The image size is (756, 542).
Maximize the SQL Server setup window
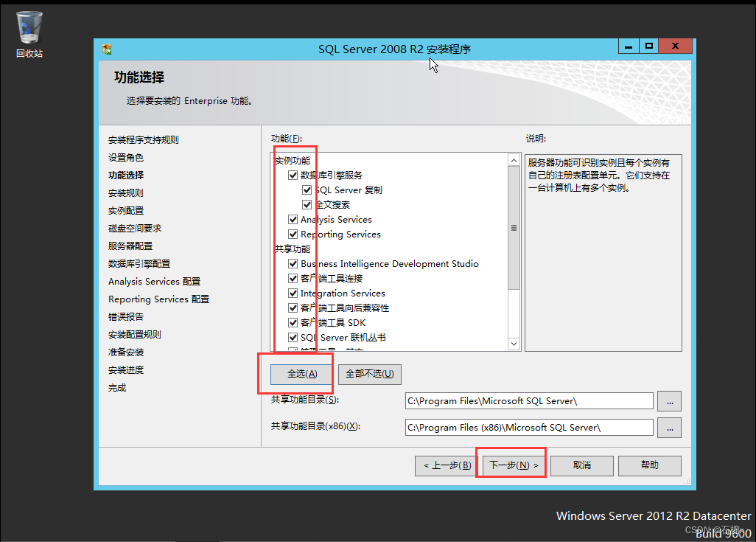649,46
